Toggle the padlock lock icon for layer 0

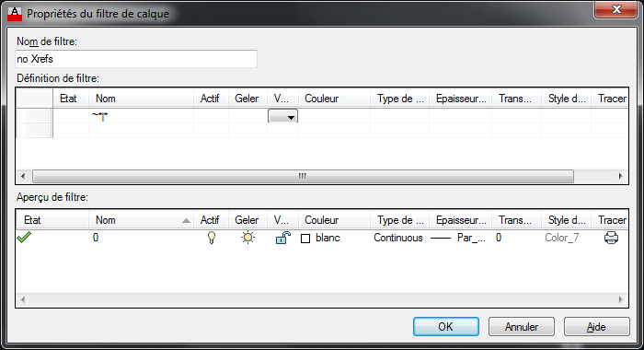coord(283,238)
